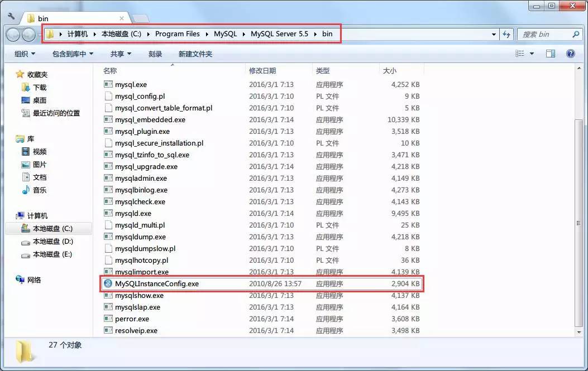The width and height of the screenshot is (588, 371).
Task: Go to MySQL Server 5.5 breadcrumb
Action: pyautogui.click(x=279, y=33)
